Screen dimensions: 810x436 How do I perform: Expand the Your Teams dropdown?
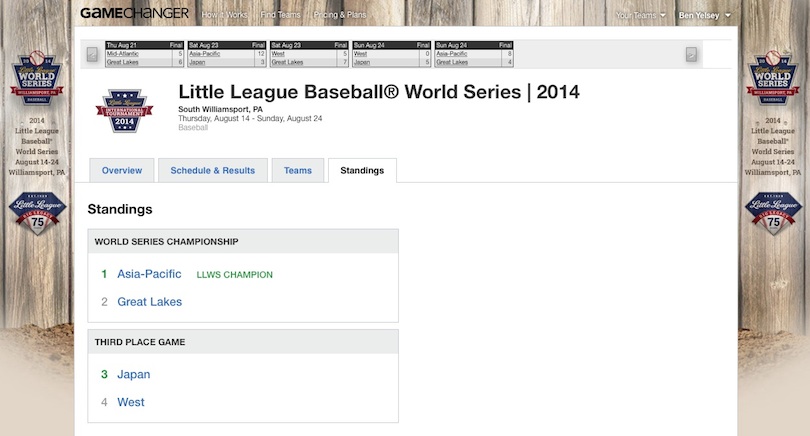pyautogui.click(x=641, y=15)
